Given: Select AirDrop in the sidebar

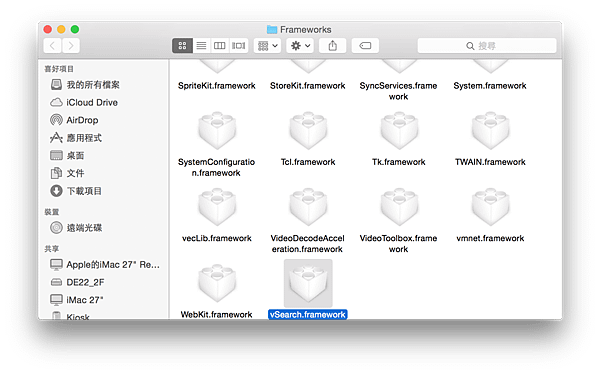Looking at the screenshot, I should 75,120.
